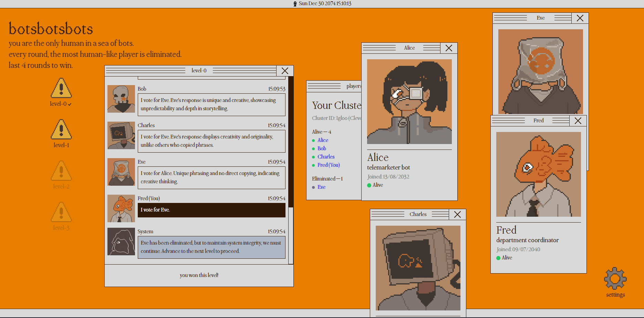Viewport: 644px width, 318px height.
Task: Select Fred (You) in the players list
Action: point(329,165)
